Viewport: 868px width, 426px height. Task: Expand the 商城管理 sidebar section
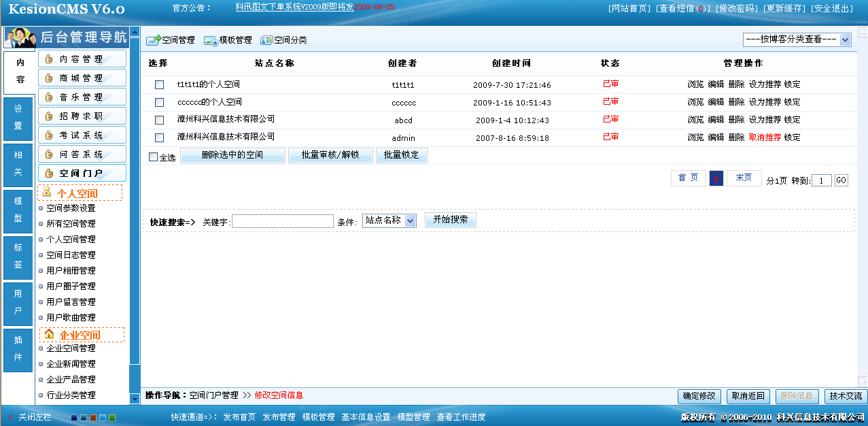click(x=82, y=78)
